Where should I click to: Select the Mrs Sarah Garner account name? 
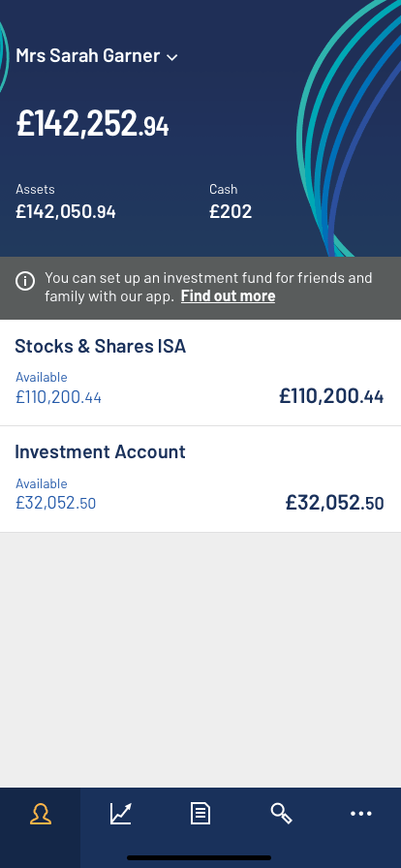point(88,56)
